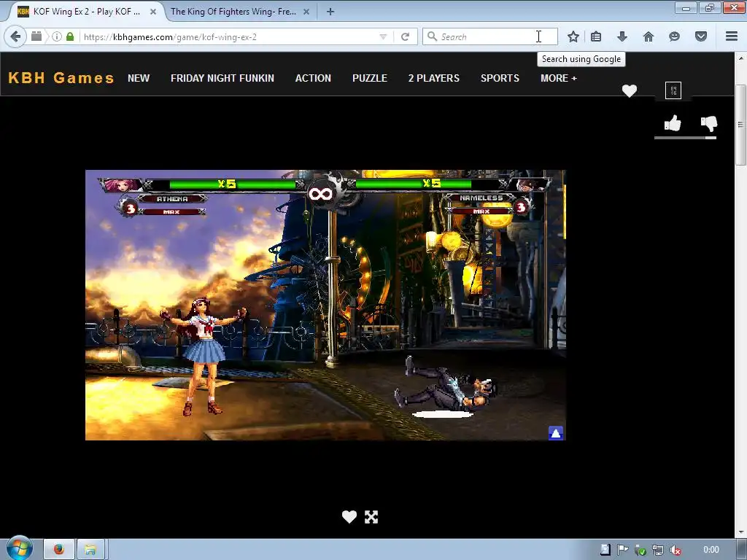Open the FRIDAY NIGHT FUNKIN menu item
This screenshot has height=560, width=747.
click(222, 78)
